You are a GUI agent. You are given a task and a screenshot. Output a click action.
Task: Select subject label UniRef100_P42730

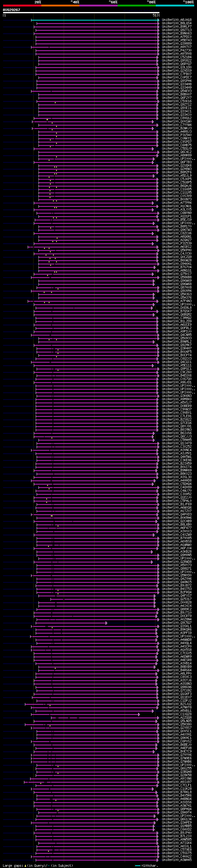[177, 50]
